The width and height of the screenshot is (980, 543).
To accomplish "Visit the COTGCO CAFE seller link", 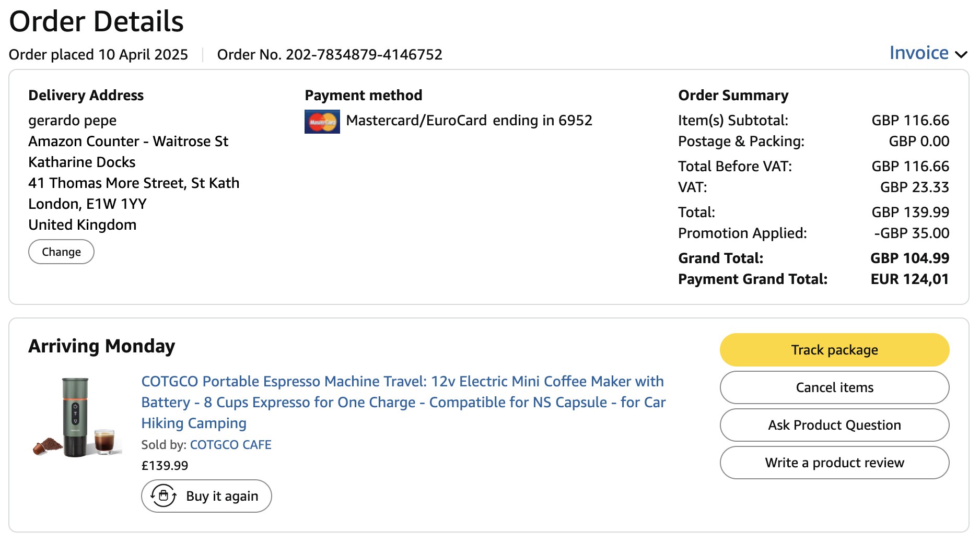I will (x=230, y=445).
